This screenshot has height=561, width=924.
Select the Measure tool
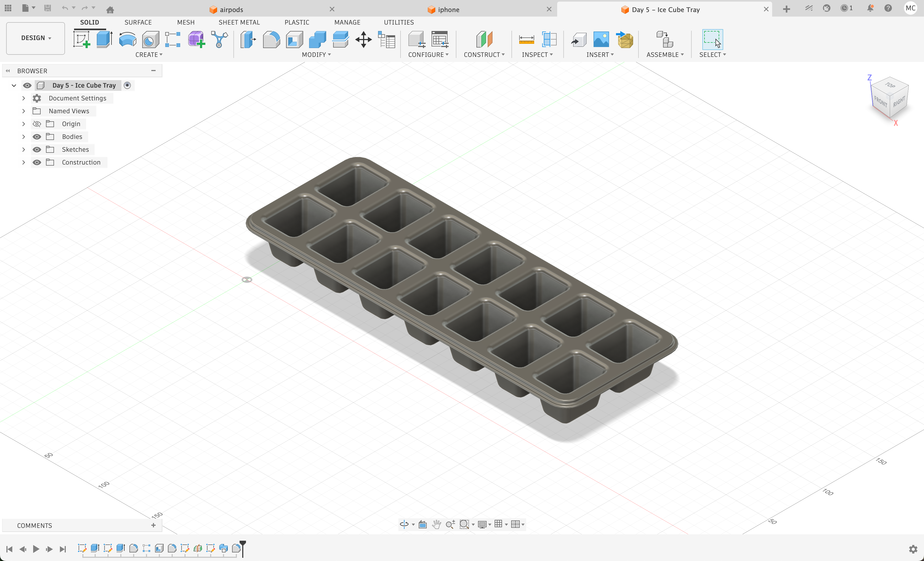pyautogui.click(x=526, y=39)
